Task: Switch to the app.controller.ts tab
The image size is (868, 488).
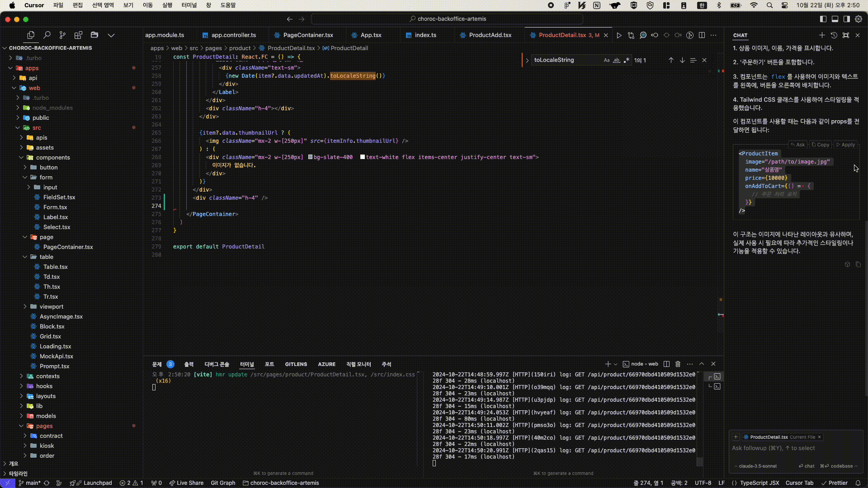Action: coord(233,35)
